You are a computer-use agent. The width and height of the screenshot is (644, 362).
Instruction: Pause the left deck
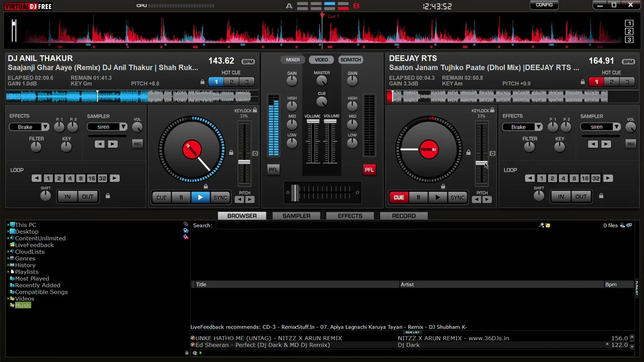pos(181,198)
